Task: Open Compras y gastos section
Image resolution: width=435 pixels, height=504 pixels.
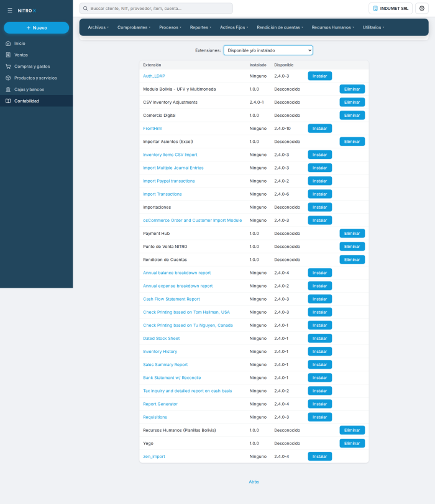Action: (x=36, y=66)
